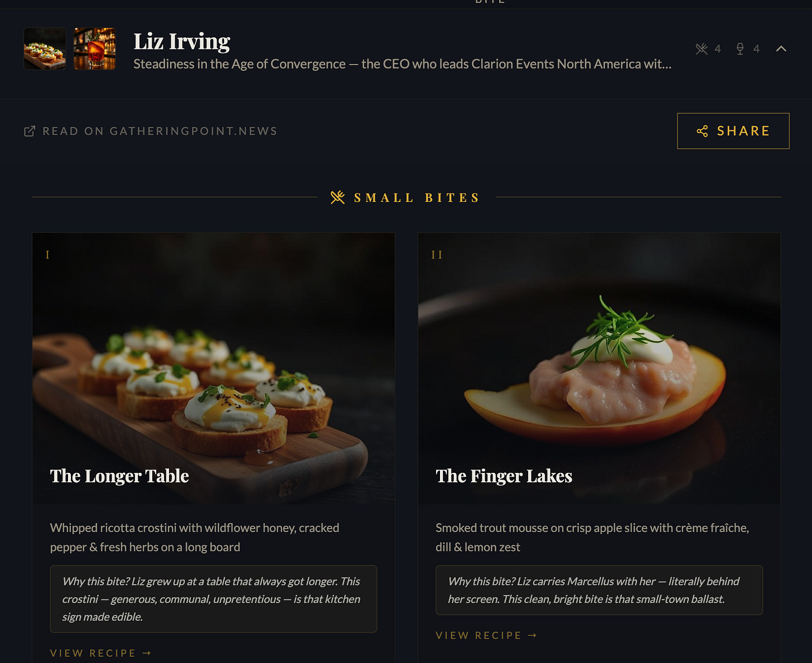812x663 pixels.
Task: Click arrow icon next to Finger Lakes View Recipe
Action: (x=532, y=635)
